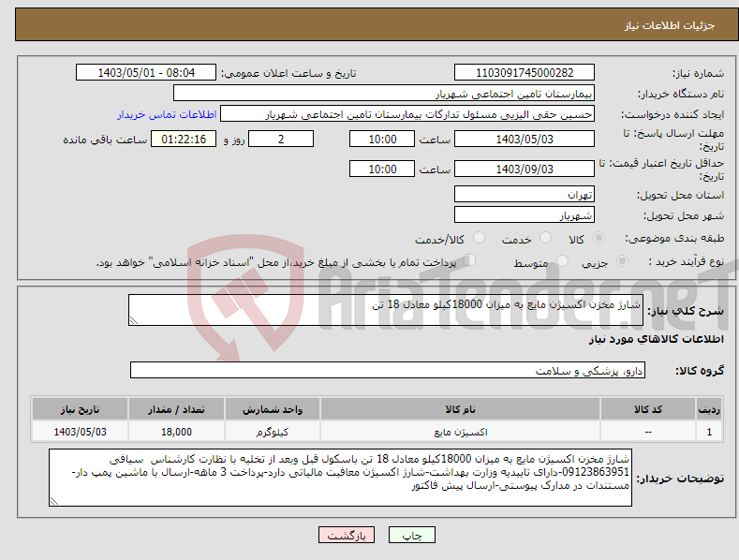The height and width of the screenshot is (560, 739).
Task: Click the تاریخ نیاز column header
Action: click(x=81, y=409)
